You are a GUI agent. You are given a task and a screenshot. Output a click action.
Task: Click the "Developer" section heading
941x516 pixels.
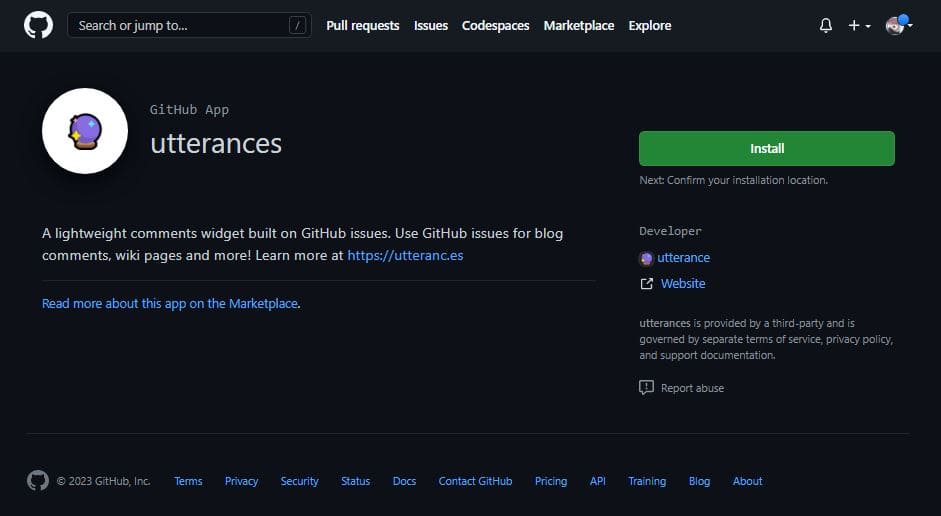(670, 231)
